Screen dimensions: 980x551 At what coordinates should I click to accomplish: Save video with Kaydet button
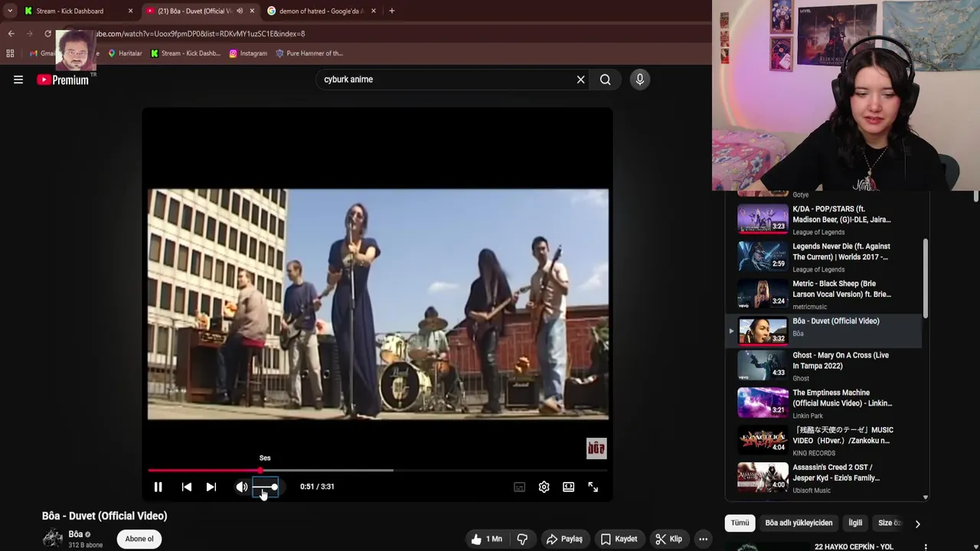[x=619, y=539]
